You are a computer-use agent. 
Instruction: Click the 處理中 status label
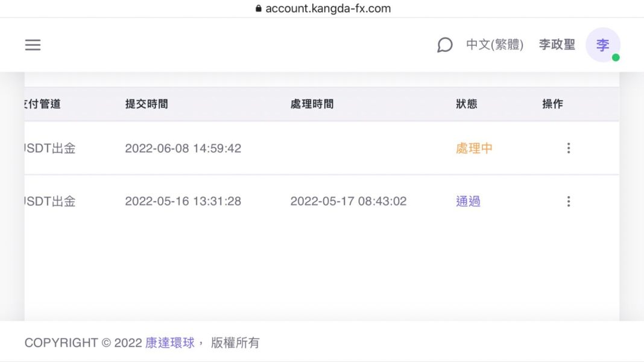[x=474, y=148]
